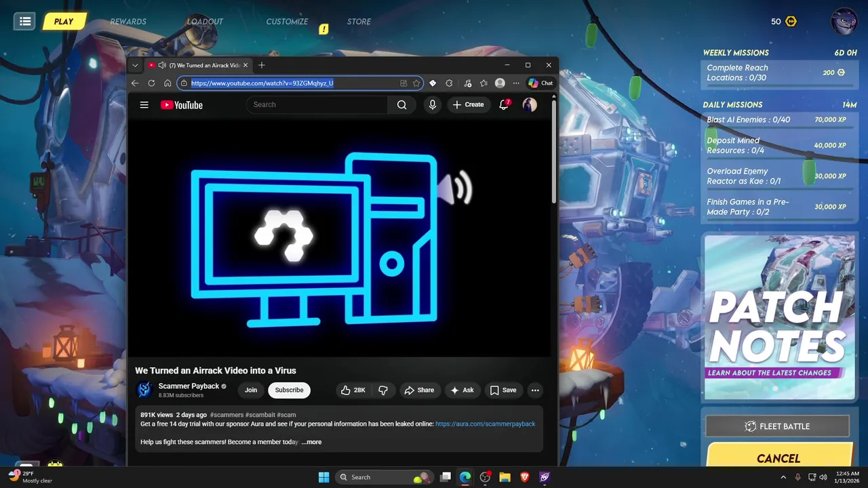Open the clock showing 12:45 AM

[x=847, y=477]
